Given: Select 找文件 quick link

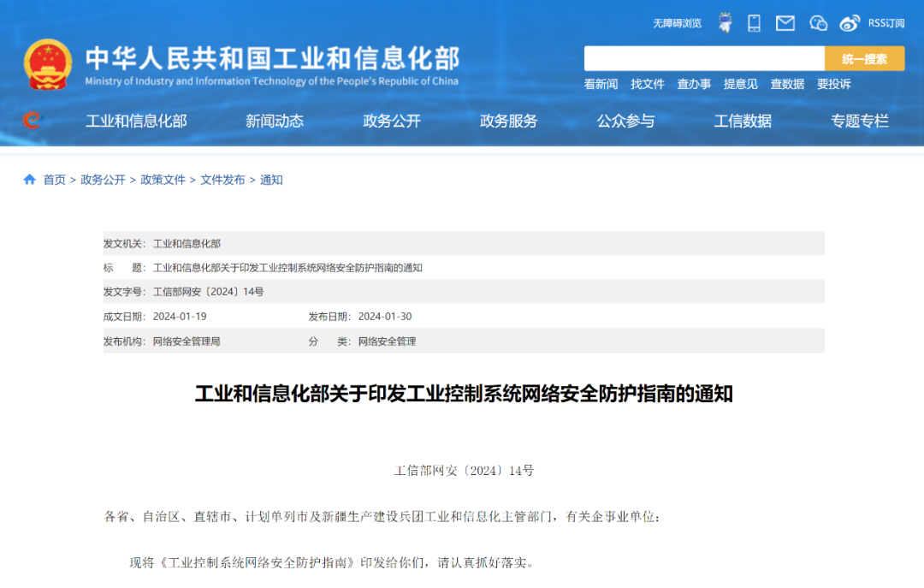Looking at the screenshot, I should pyautogui.click(x=647, y=84).
